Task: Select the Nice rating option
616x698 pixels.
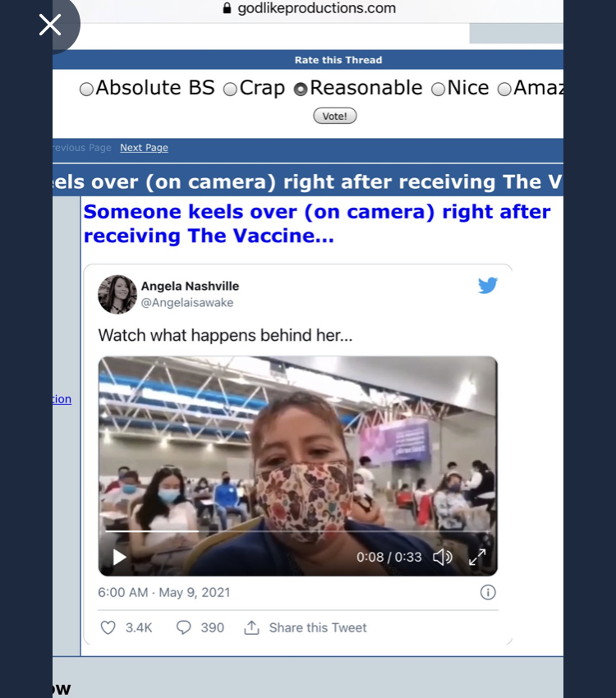Action: pyautogui.click(x=438, y=90)
